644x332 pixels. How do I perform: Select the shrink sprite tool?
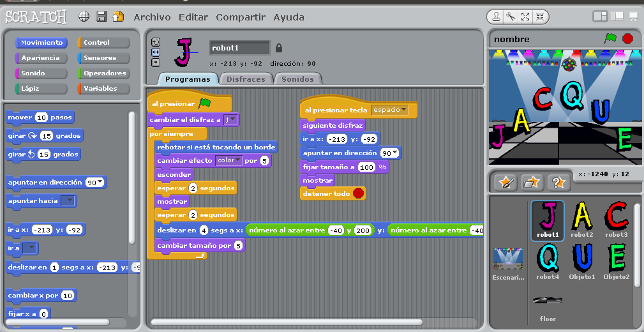point(540,17)
